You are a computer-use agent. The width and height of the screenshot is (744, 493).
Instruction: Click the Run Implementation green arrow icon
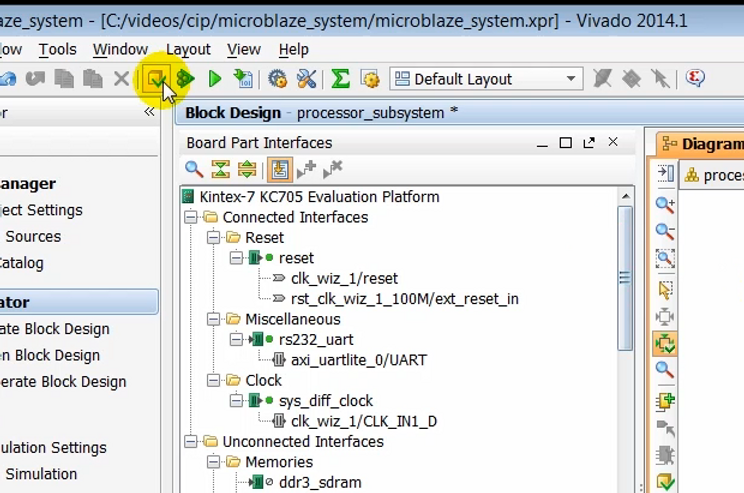click(214, 79)
